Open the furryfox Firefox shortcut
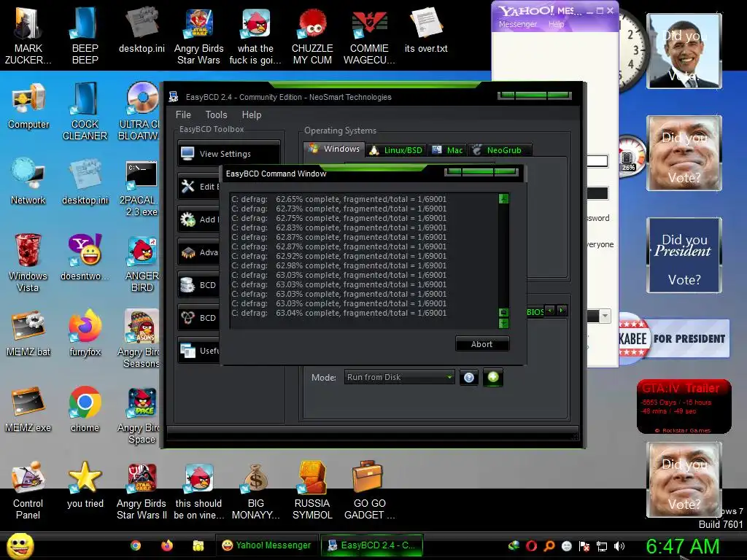 85,333
